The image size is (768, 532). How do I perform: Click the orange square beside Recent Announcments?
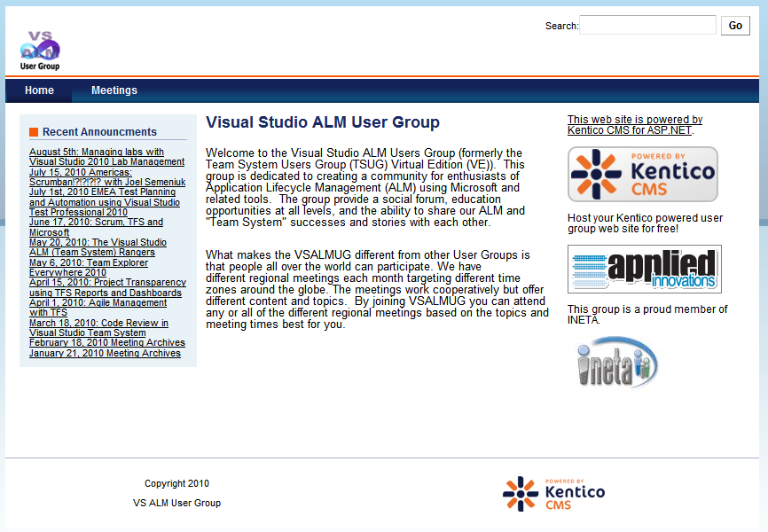34,132
